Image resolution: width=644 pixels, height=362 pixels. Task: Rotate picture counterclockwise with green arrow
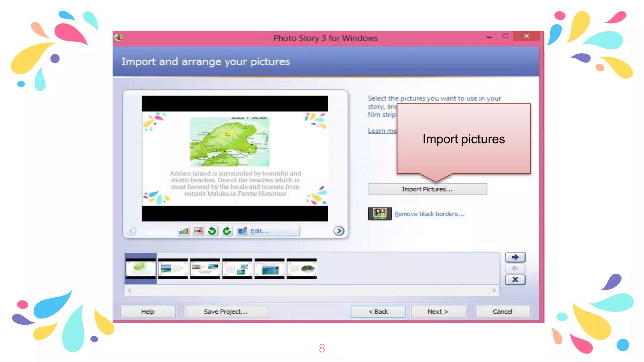212,231
